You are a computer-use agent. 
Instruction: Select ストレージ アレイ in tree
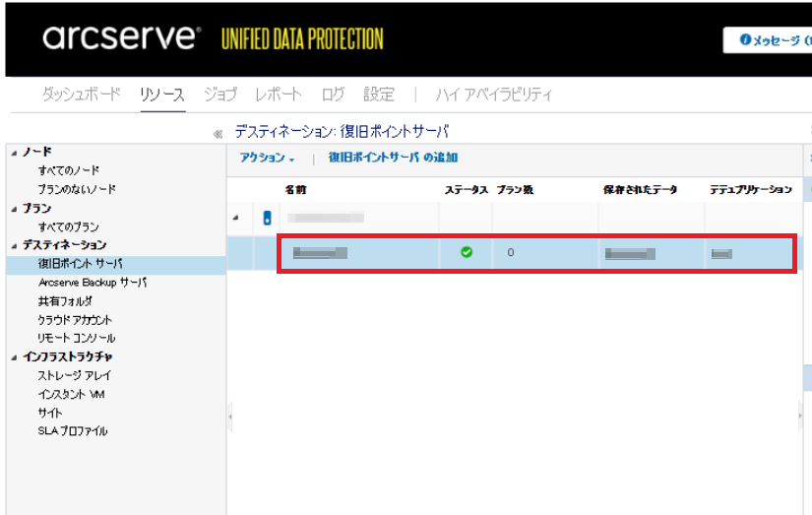click(x=74, y=375)
